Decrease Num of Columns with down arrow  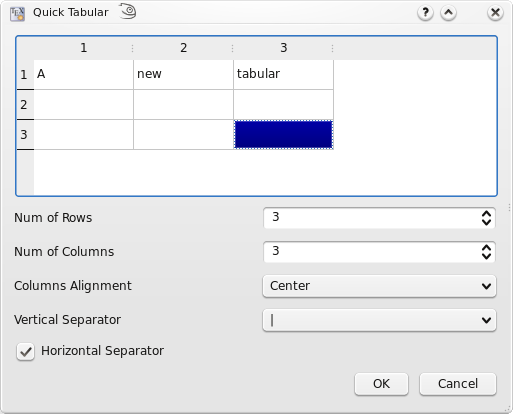[486, 256]
